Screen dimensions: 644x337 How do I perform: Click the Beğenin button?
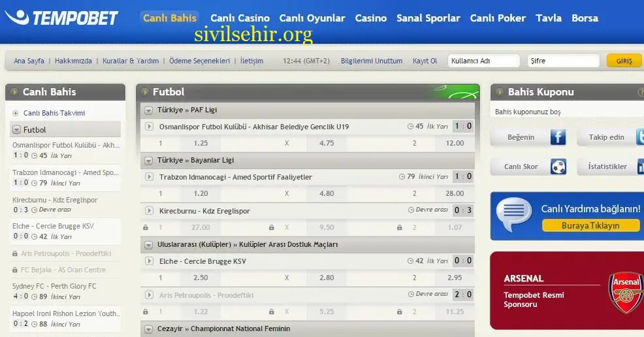(x=528, y=137)
